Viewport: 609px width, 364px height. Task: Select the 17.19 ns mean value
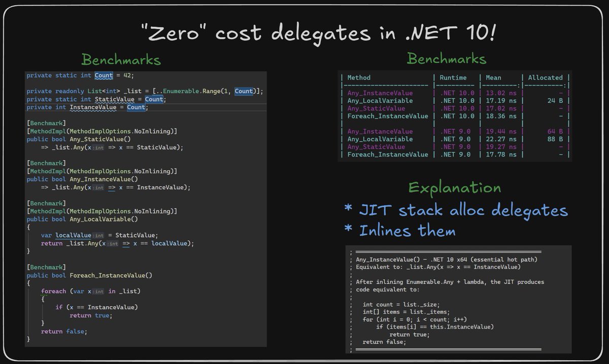[501, 101]
